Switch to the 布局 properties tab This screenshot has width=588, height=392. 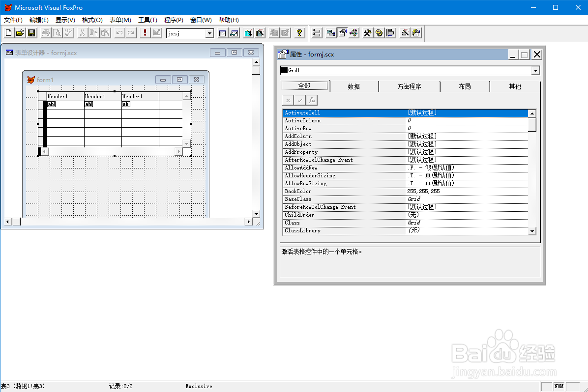465,86
